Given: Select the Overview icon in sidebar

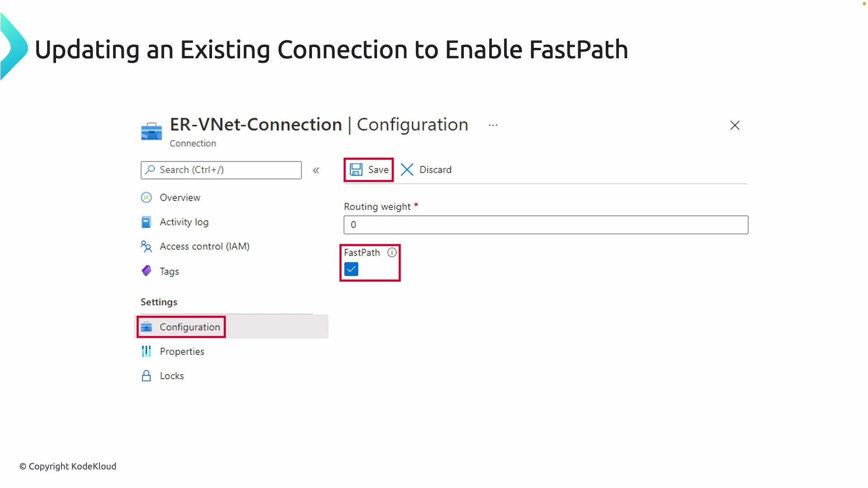Looking at the screenshot, I should point(146,197).
